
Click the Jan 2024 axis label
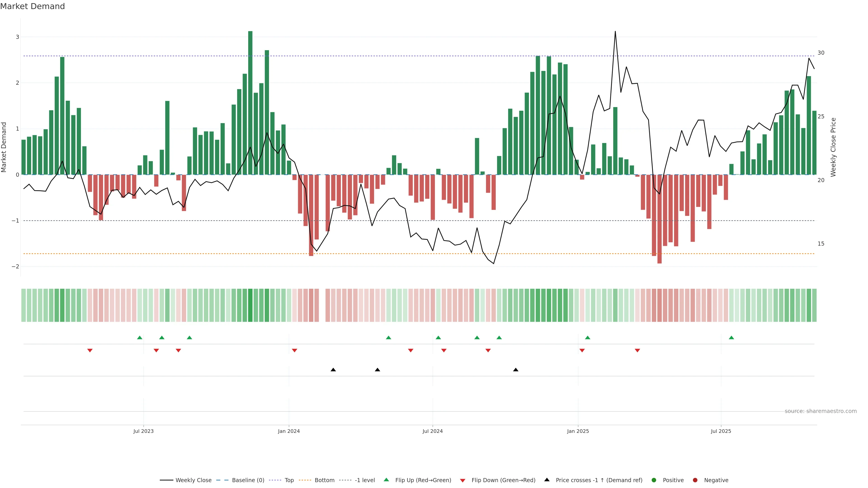[x=289, y=431]
